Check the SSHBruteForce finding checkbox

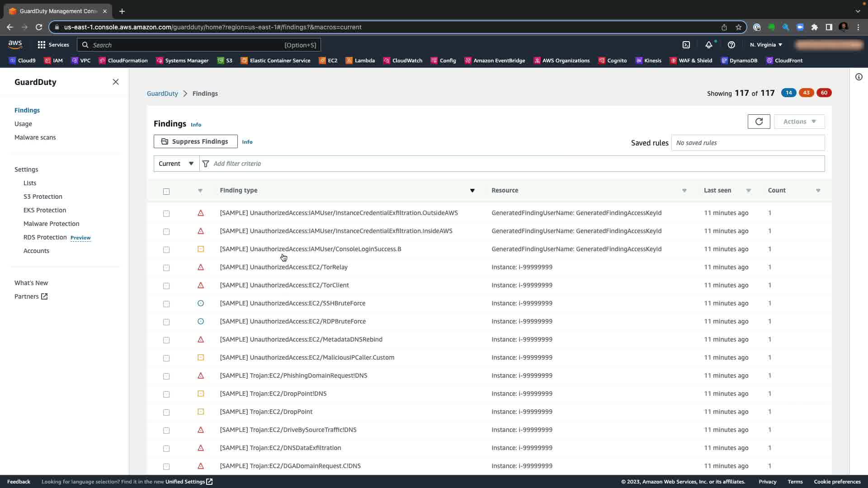coord(166,304)
